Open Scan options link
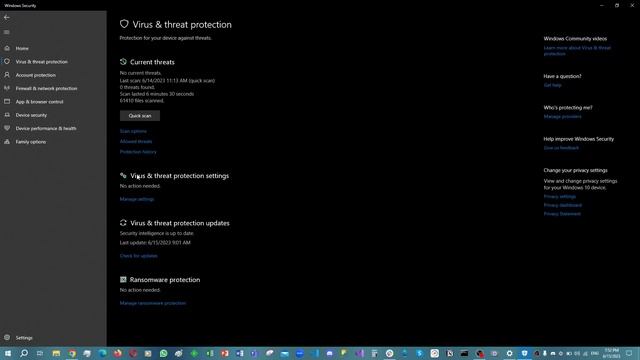Image resolution: width=640 pixels, height=360 pixels. 133,131
